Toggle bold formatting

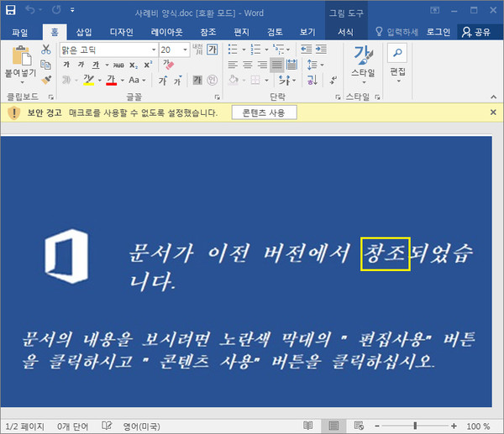click(x=66, y=65)
